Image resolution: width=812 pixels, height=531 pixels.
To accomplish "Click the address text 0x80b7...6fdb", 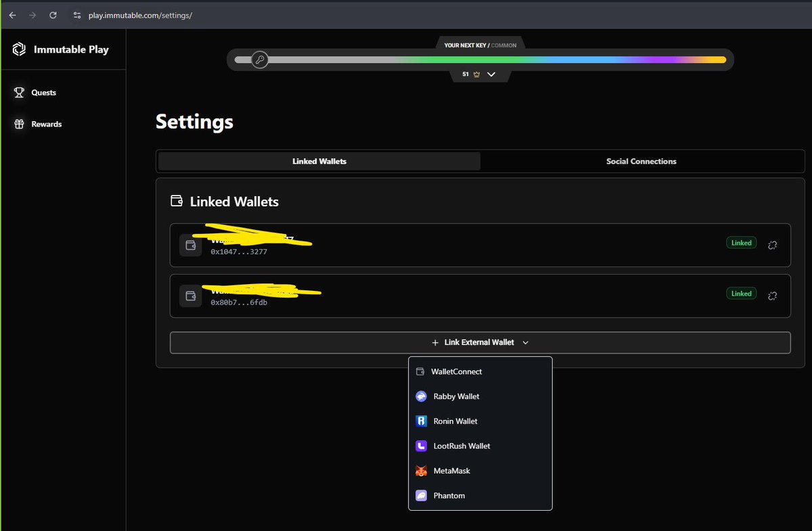I will 239,302.
